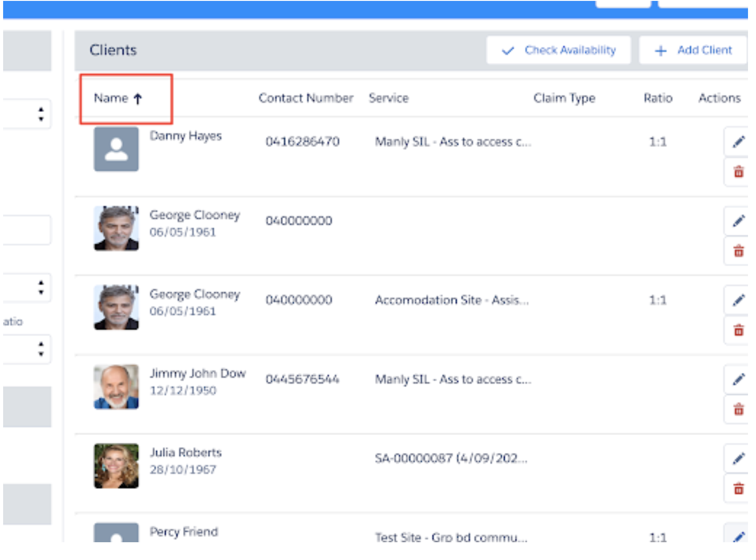This screenshot has height=560, width=756.
Task: Click 1:1 ratio in Accomodation Site row
Action: [658, 300]
